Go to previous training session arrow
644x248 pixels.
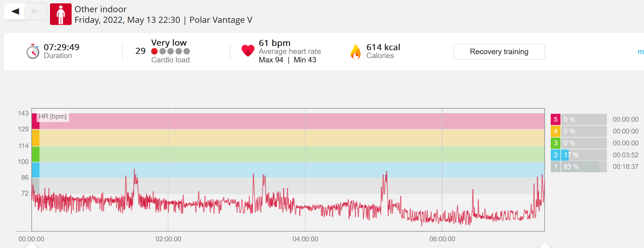(x=15, y=12)
